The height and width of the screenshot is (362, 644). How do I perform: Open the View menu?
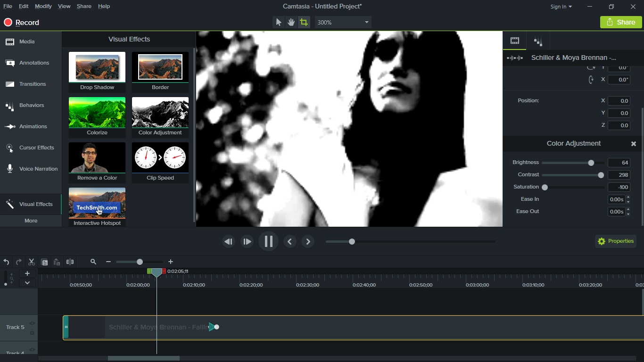(x=64, y=6)
